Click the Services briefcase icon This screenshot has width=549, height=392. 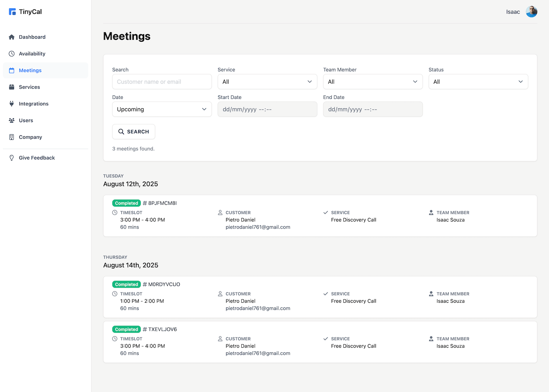coord(12,87)
